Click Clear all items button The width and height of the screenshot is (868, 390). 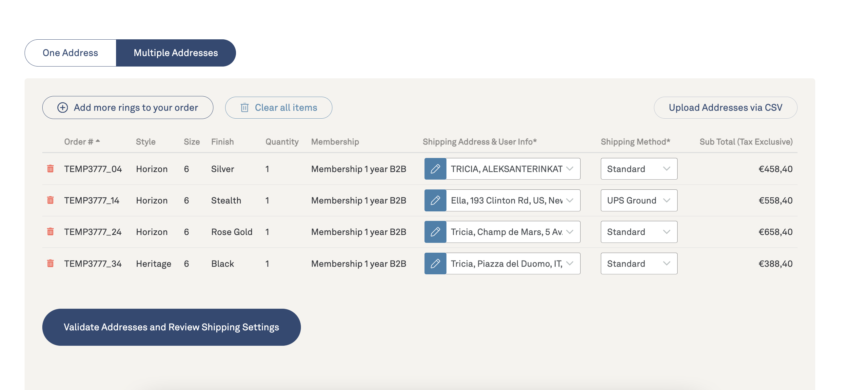[x=279, y=107]
